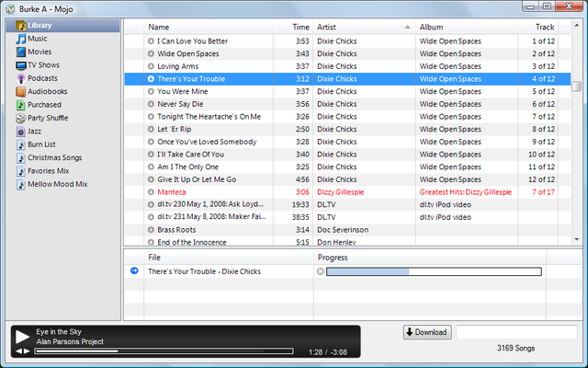This screenshot has height=368, width=588.
Task: Click the 3169 Songs count label
Action: coord(516,348)
